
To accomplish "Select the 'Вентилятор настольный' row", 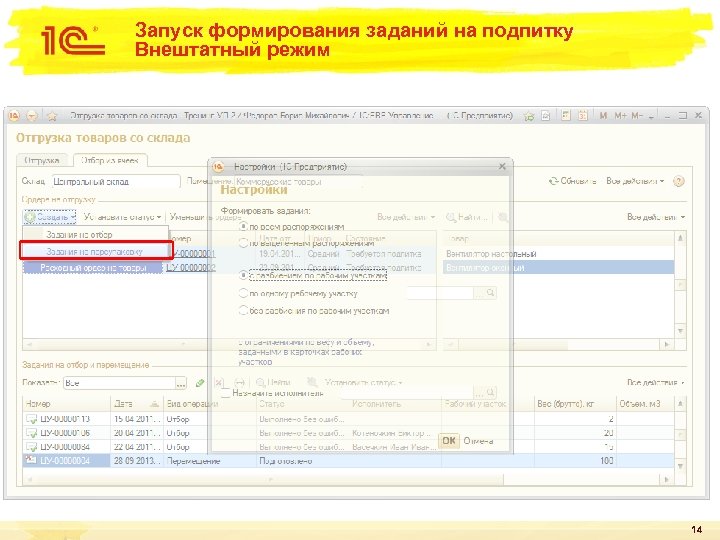I will [x=558, y=253].
